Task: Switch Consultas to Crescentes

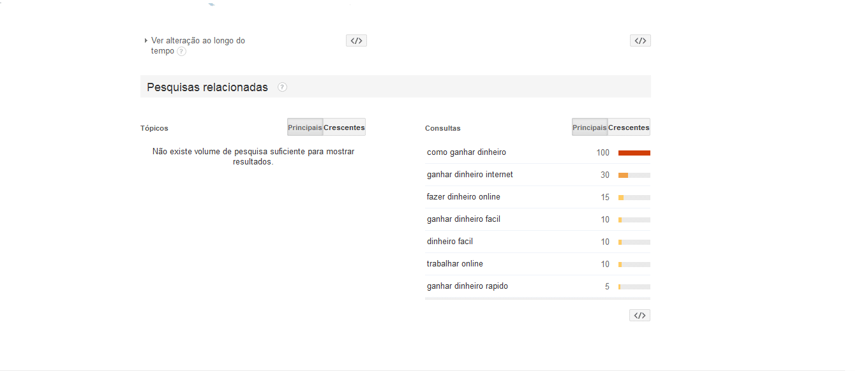Action: (x=629, y=127)
